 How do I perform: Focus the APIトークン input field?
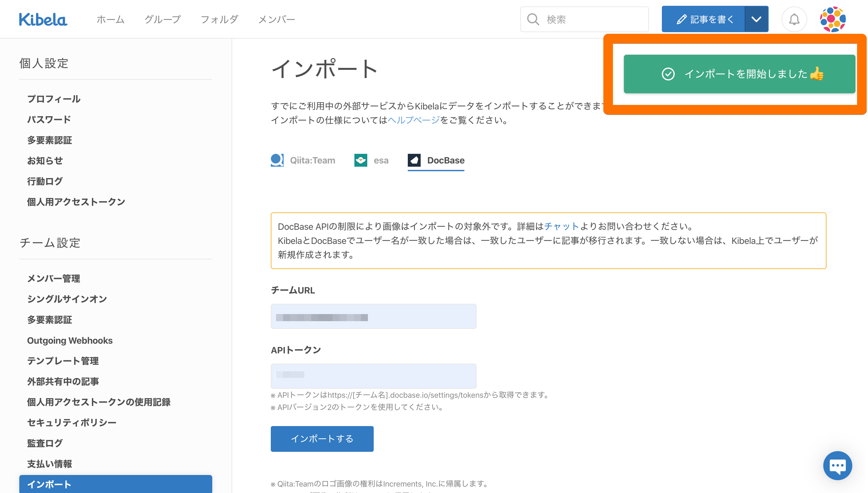coord(373,376)
